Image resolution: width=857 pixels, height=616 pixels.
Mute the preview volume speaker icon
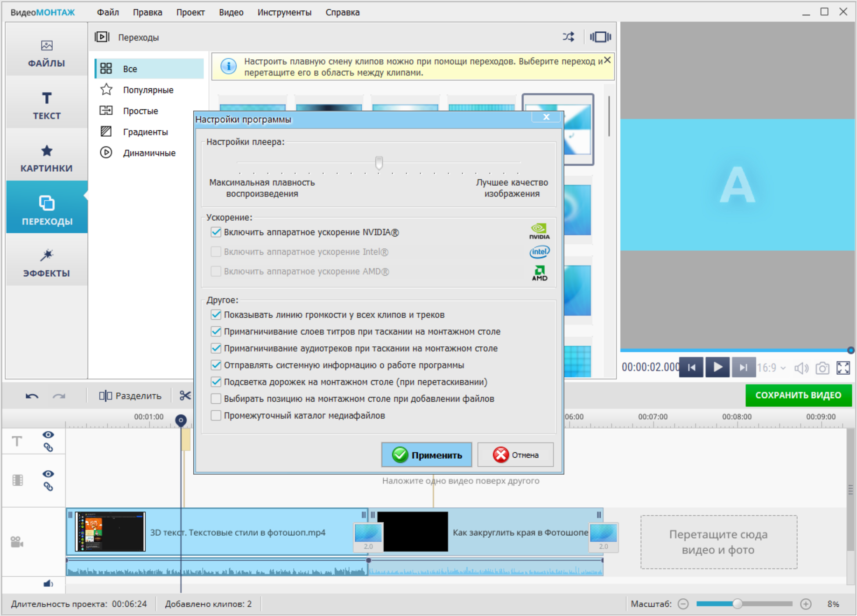[801, 368]
